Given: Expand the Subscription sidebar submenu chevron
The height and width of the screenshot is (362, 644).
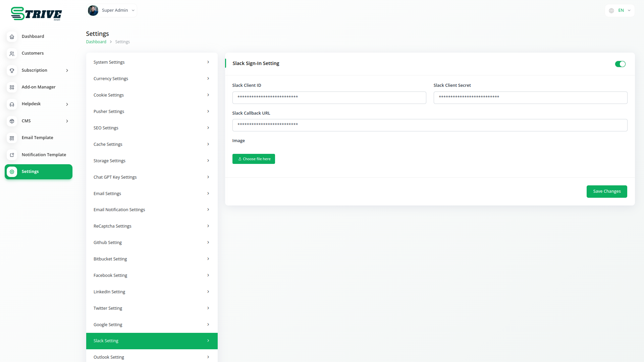Looking at the screenshot, I should click(67, 70).
